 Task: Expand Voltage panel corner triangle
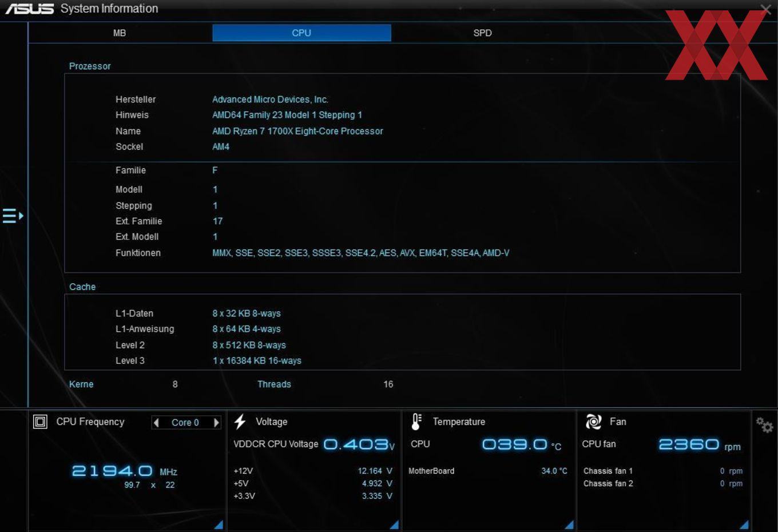pyautogui.click(x=394, y=525)
